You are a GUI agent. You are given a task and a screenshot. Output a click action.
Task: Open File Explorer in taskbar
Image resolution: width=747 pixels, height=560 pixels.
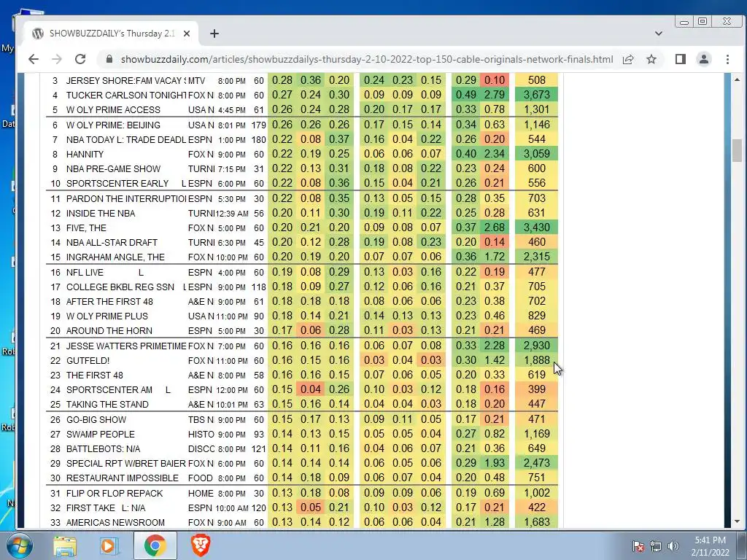pyautogui.click(x=65, y=545)
